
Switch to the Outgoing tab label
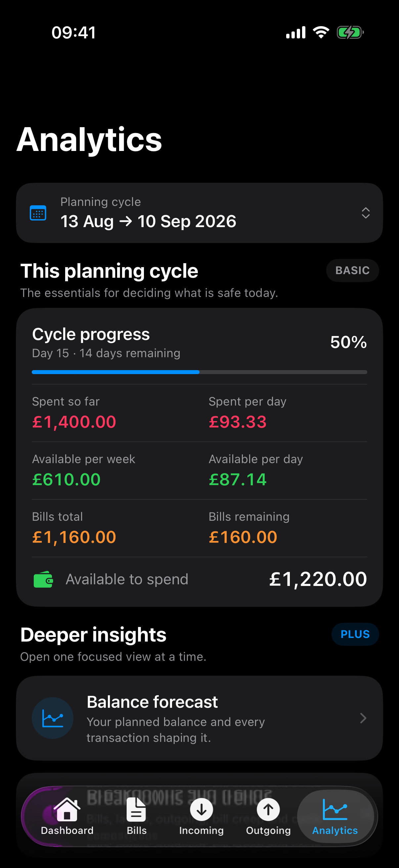(268, 831)
